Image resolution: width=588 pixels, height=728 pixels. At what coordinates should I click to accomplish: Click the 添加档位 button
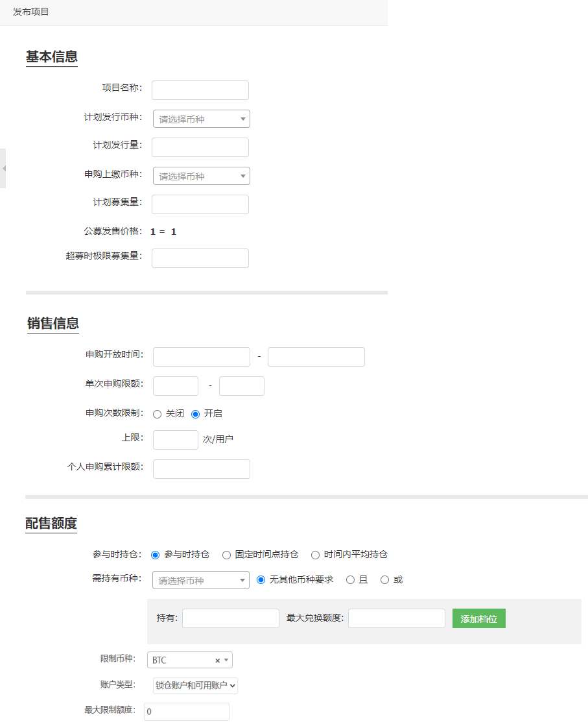click(x=478, y=619)
